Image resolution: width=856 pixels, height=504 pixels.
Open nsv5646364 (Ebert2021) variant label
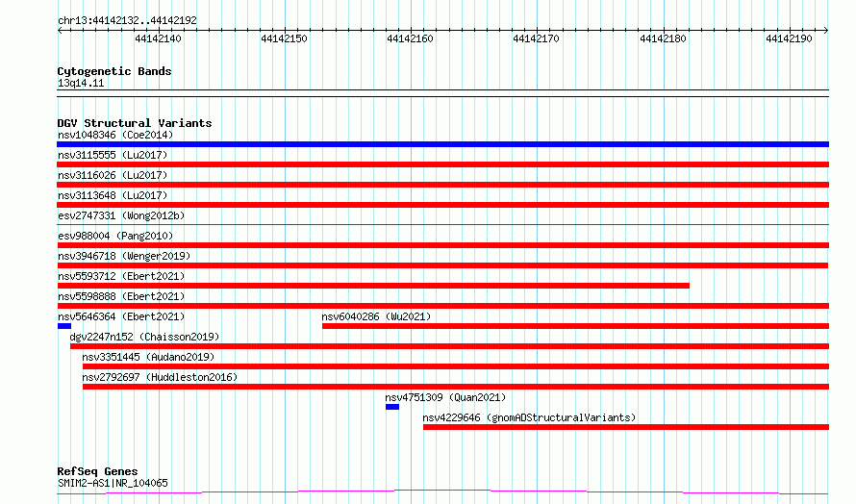pos(121,316)
